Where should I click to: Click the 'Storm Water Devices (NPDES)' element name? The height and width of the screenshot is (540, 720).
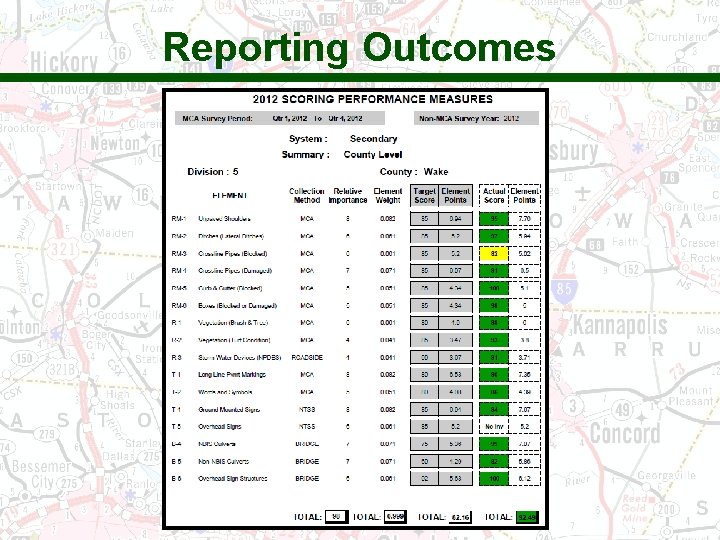(x=239, y=358)
